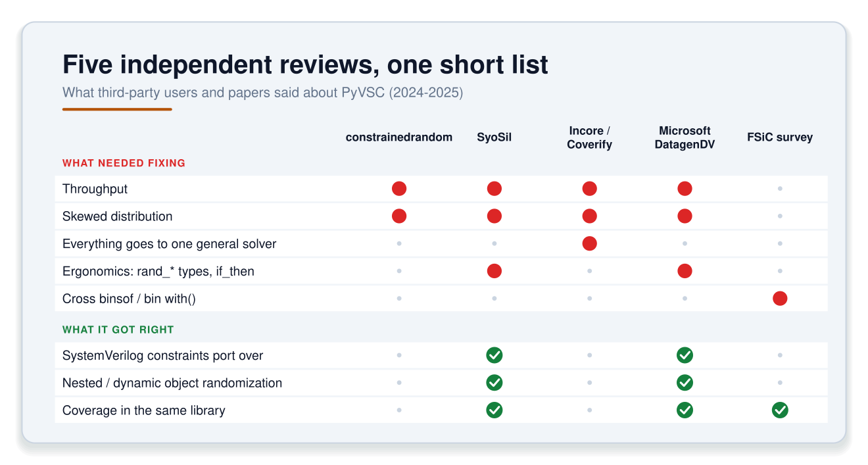Click red dot for Skewed distribution under Microsoft DatagenDV
868x465 pixels.
pyautogui.click(x=685, y=216)
